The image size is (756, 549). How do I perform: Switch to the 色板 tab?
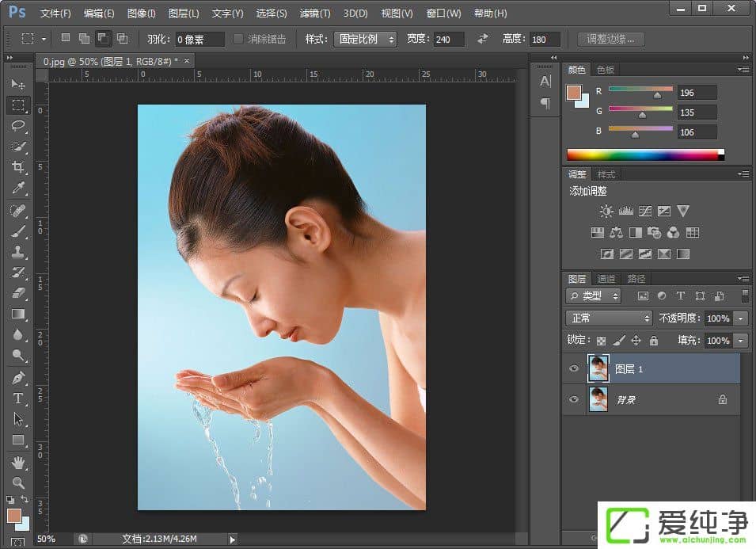point(606,70)
